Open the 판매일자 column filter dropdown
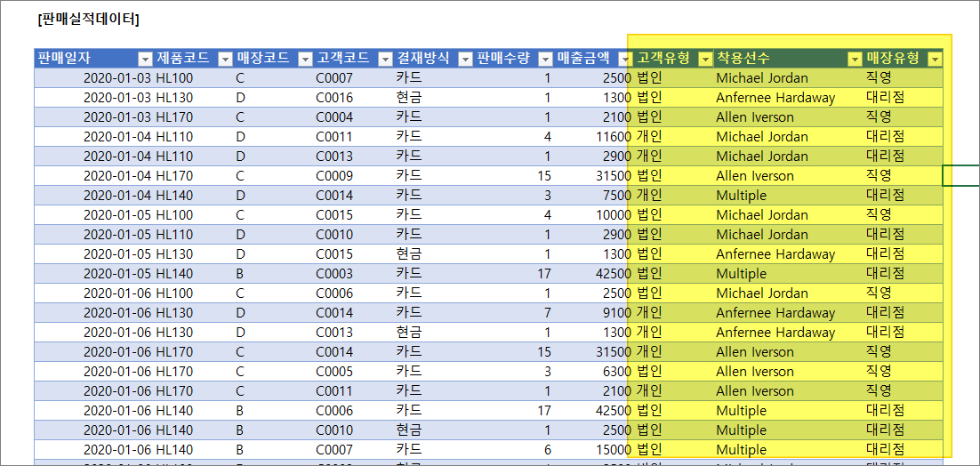 tap(145, 59)
